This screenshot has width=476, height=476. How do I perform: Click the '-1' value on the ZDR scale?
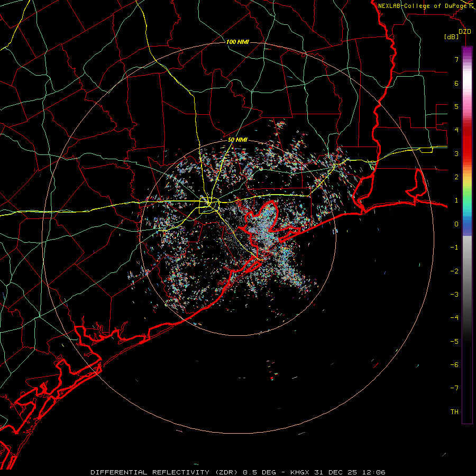(454, 248)
